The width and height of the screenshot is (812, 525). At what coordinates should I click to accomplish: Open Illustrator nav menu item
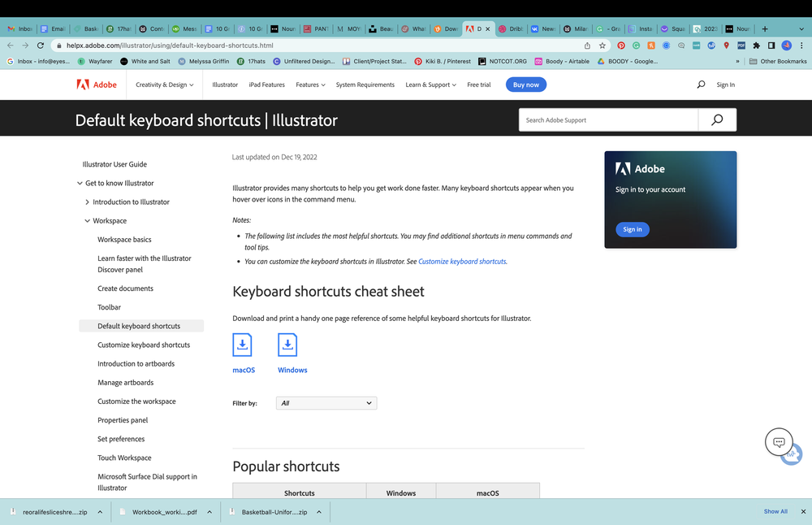tap(225, 85)
